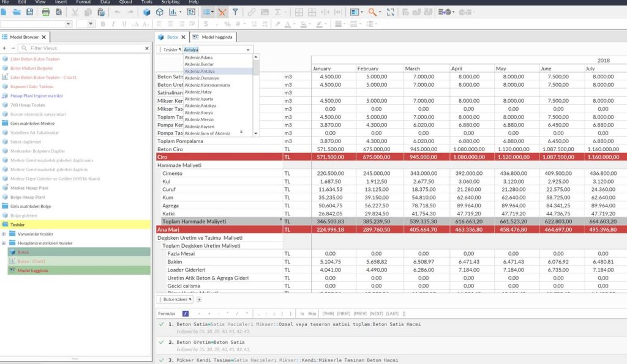
Task: Click the orange crossed-lines icon in toolbar
Action: (x=222, y=12)
